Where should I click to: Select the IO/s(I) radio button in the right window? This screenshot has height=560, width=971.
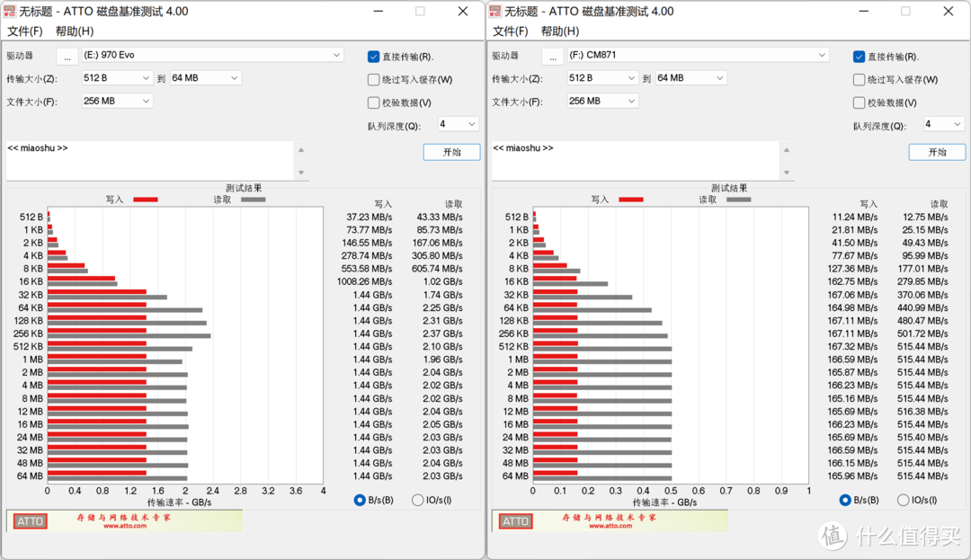click(x=903, y=500)
